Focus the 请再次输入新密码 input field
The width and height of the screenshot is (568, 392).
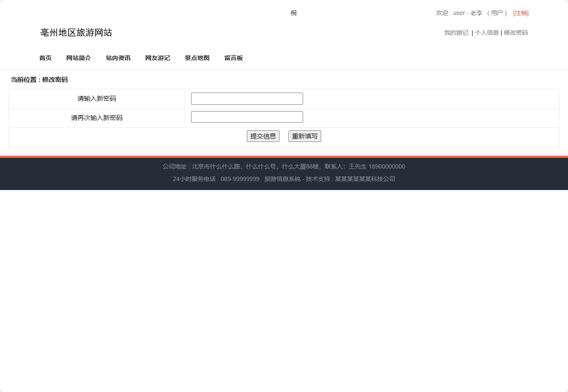(247, 117)
